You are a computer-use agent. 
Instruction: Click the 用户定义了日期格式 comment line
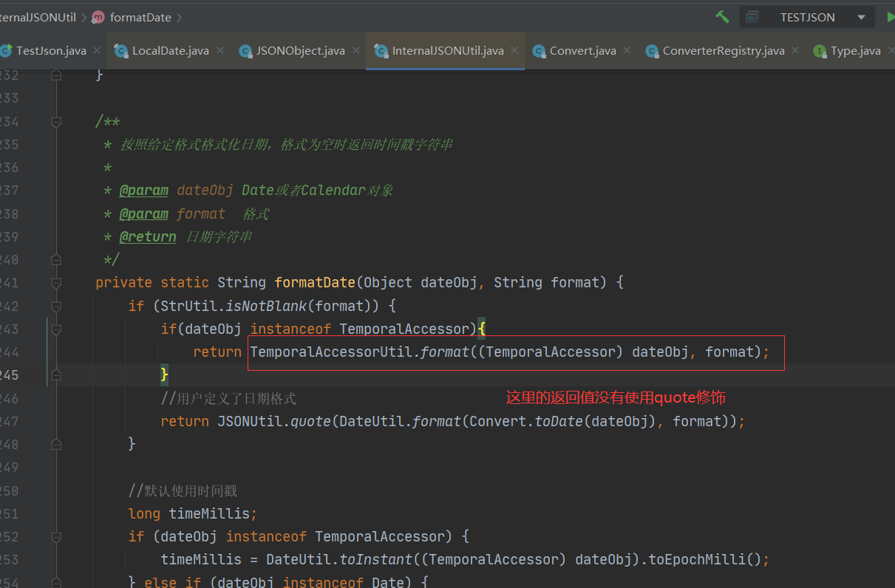[x=228, y=399]
